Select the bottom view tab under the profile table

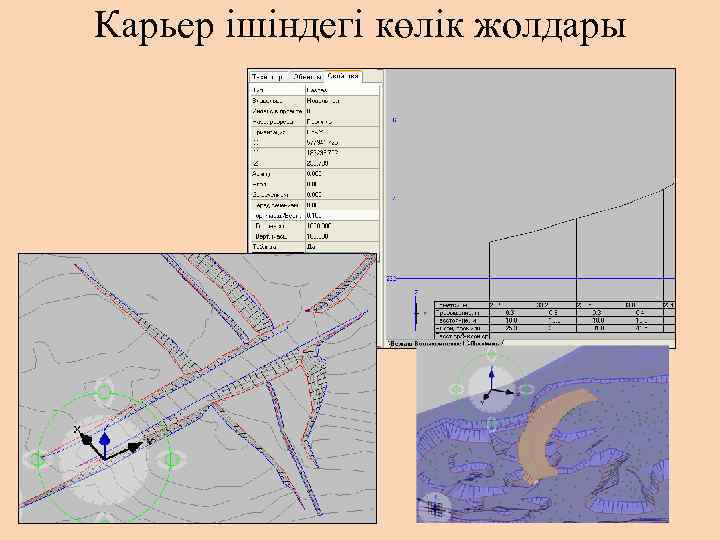[x=445, y=343]
